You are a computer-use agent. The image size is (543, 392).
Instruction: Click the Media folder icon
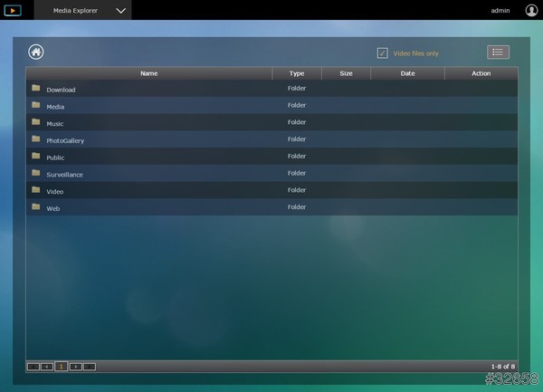pos(36,105)
